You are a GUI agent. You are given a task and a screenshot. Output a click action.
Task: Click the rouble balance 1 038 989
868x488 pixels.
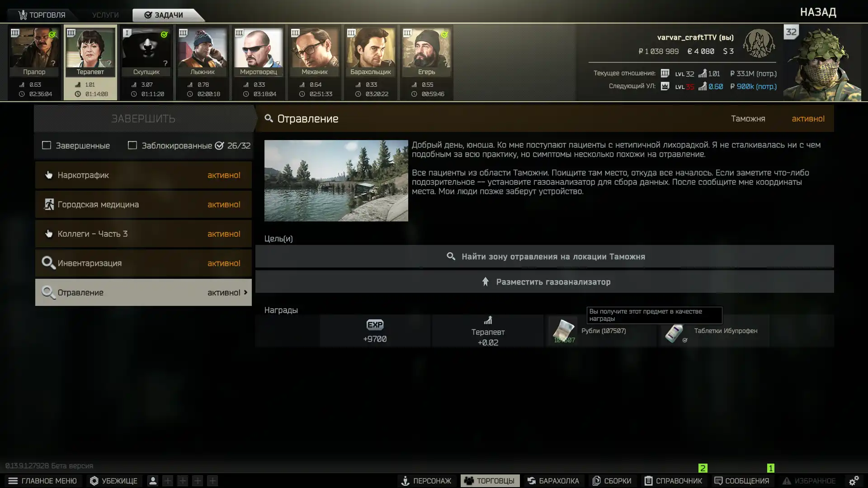658,52
